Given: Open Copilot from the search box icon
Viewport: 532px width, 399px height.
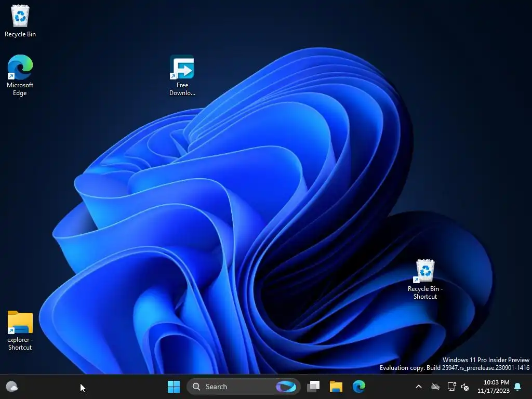Looking at the screenshot, I should [286, 387].
